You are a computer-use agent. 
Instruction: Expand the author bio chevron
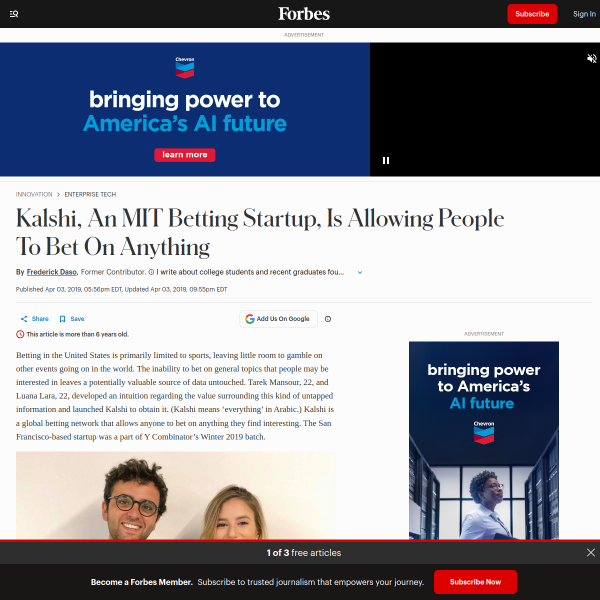coord(360,272)
